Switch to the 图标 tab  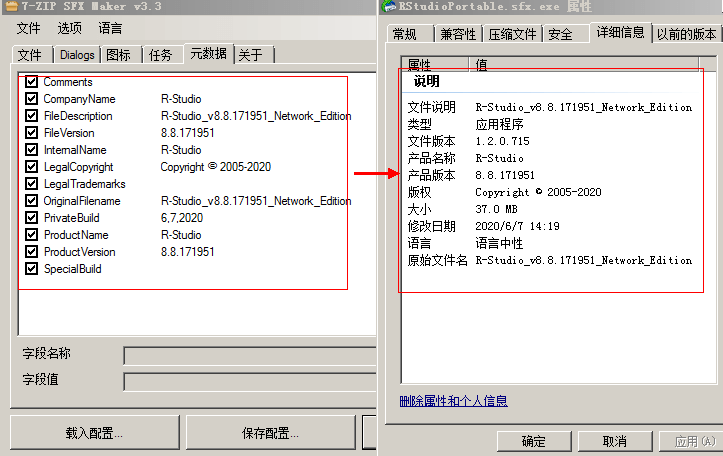(118, 55)
